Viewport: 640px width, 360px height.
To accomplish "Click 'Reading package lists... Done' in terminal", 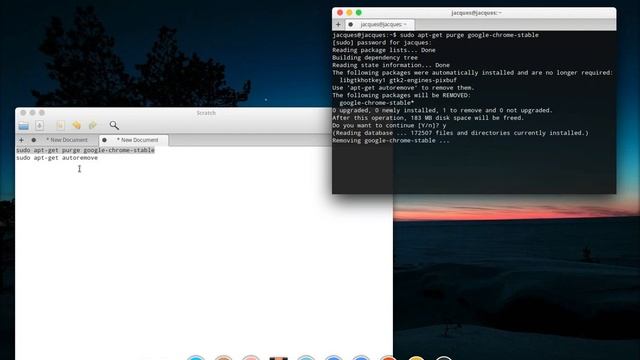I will click(384, 50).
